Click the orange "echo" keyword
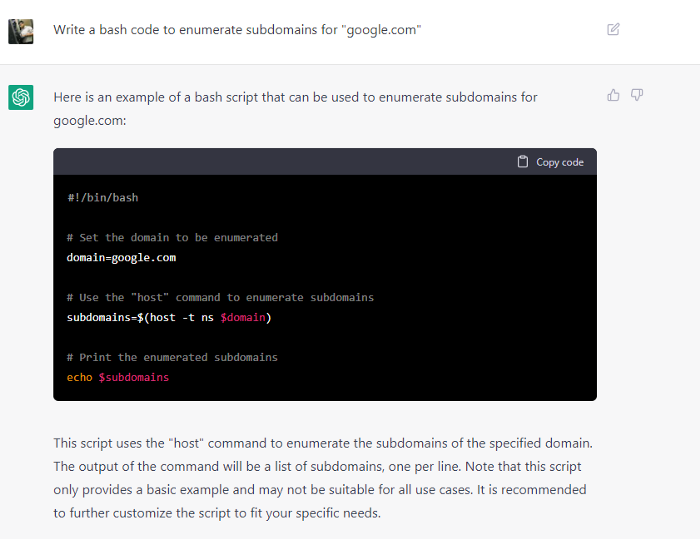Screen dimensions: 700x539 coord(79,377)
